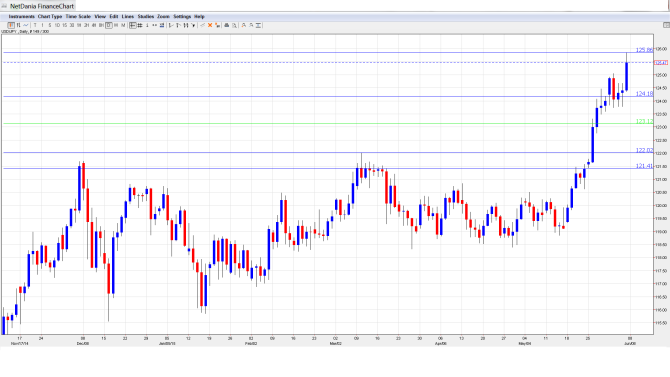Image resolution: width=670 pixels, height=377 pixels.
Task: Open drawing tool dropdown with down arrow
Action: pos(193,26)
